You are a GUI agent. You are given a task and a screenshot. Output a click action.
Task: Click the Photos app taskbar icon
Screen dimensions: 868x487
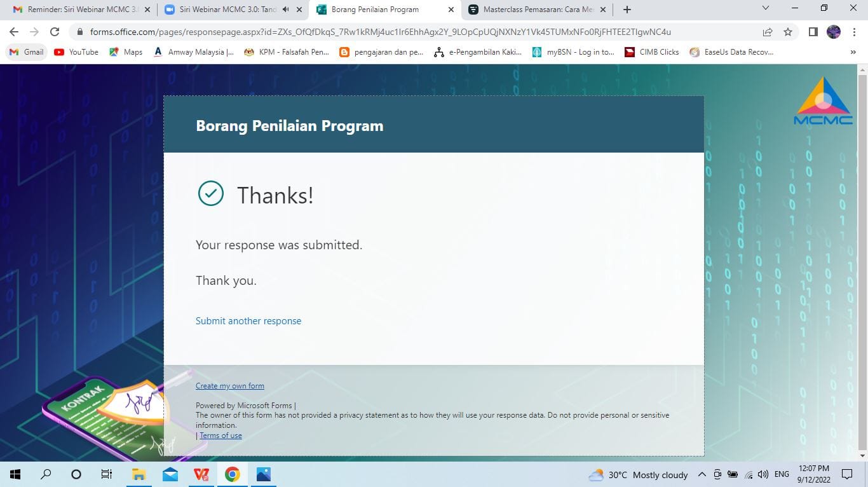pyautogui.click(x=263, y=474)
